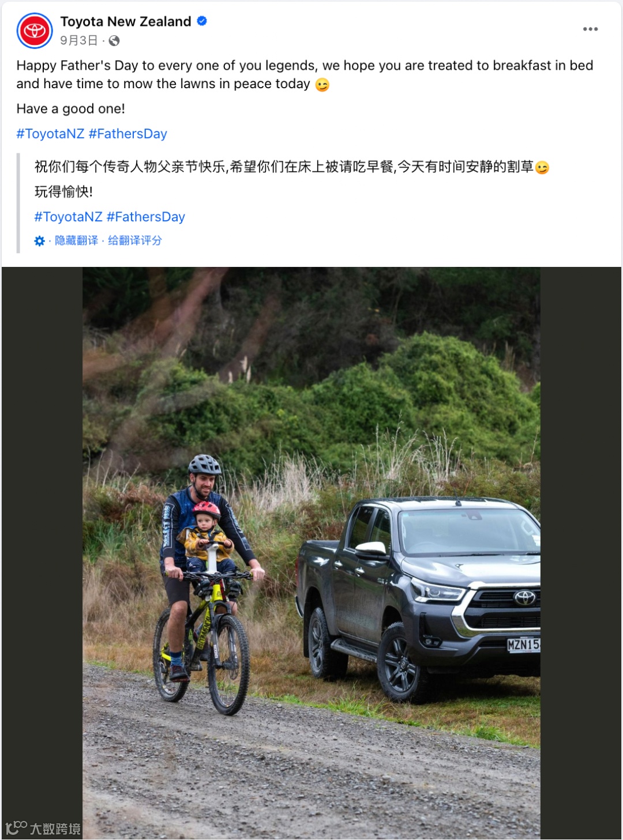Click the 大数跨境 watermark logo
This screenshot has width=623, height=840.
pyautogui.click(x=43, y=828)
